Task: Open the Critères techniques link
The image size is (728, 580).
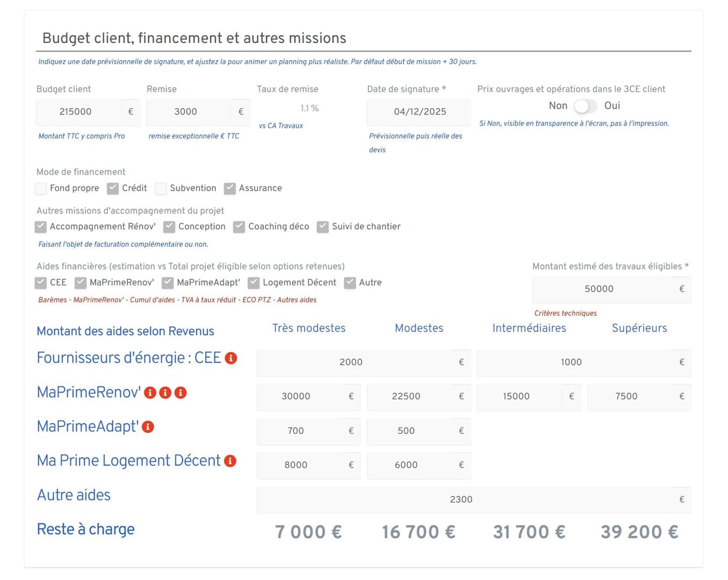Action: pyautogui.click(x=565, y=313)
